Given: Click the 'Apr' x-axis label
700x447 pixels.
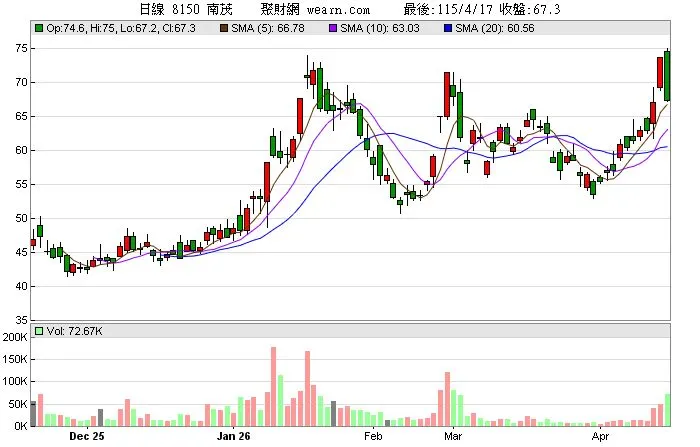Looking at the screenshot, I should [600, 436].
